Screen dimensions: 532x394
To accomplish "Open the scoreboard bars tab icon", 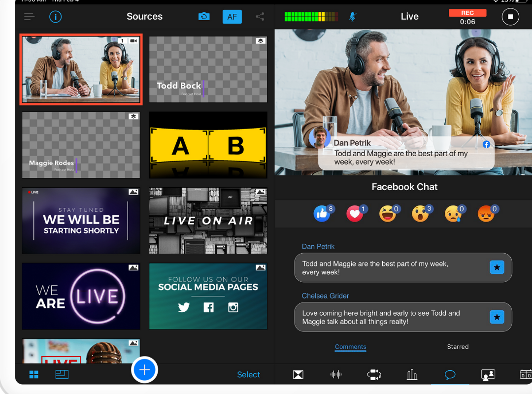I will [412, 375].
